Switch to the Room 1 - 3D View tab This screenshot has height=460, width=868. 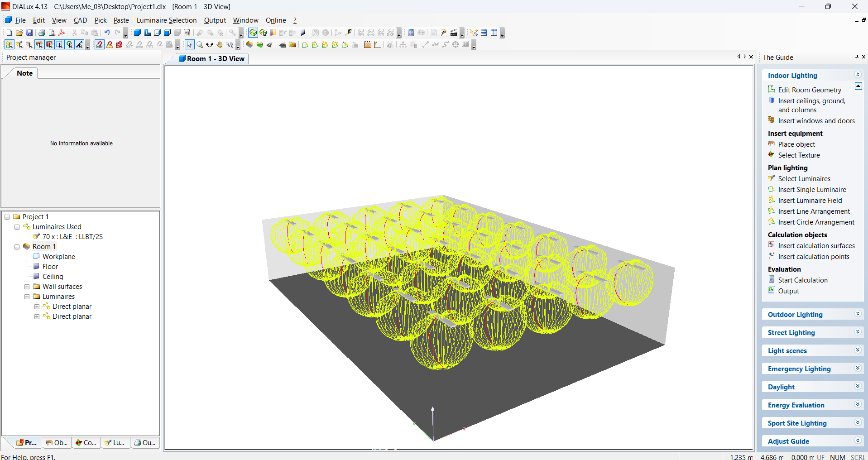[x=211, y=58]
